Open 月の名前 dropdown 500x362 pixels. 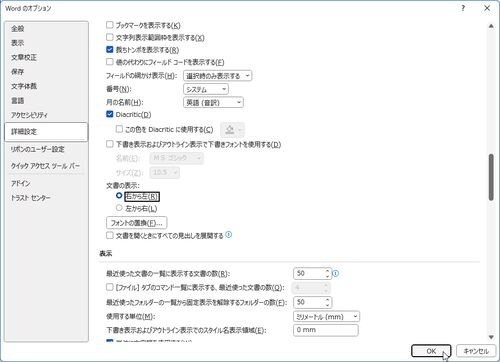coord(213,102)
